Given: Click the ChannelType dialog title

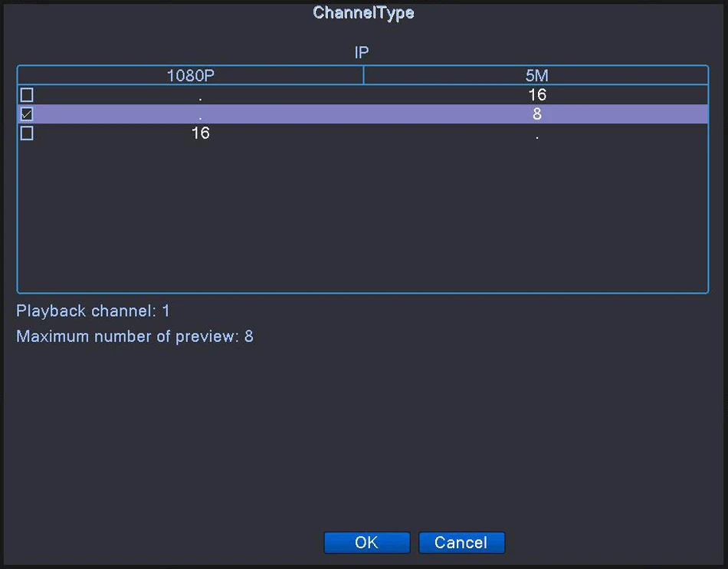Looking at the screenshot, I should pos(363,13).
